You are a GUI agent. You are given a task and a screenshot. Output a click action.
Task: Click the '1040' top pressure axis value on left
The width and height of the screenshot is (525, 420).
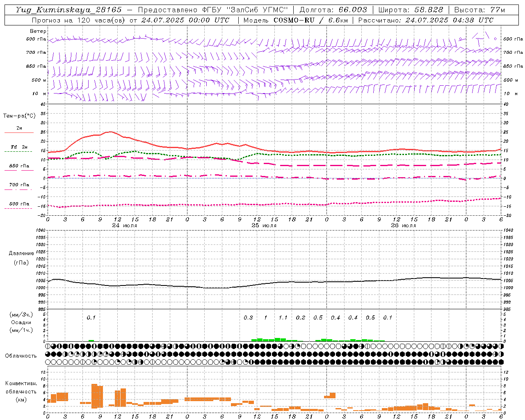point(41,230)
